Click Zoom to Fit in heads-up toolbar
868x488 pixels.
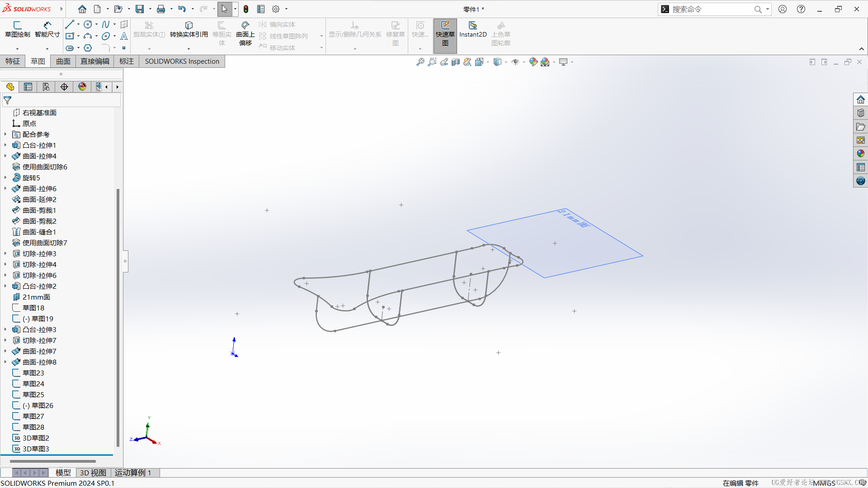pyautogui.click(x=420, y=62)
